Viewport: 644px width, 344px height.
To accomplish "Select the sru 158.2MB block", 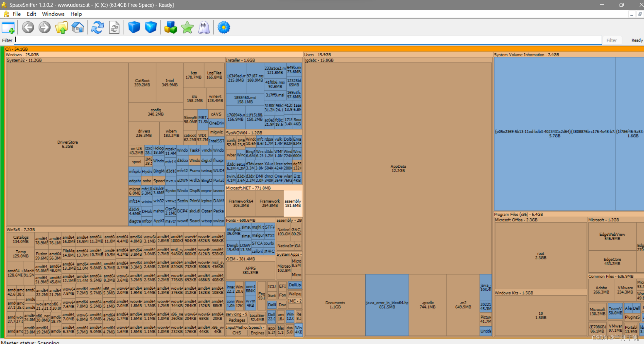I will pyautogui.click(x=194, y=98).
